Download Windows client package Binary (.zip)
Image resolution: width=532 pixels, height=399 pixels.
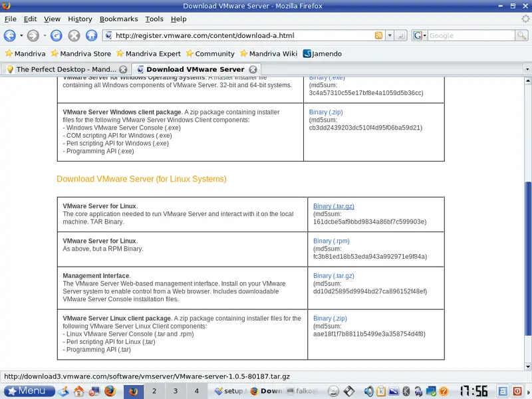326,112
